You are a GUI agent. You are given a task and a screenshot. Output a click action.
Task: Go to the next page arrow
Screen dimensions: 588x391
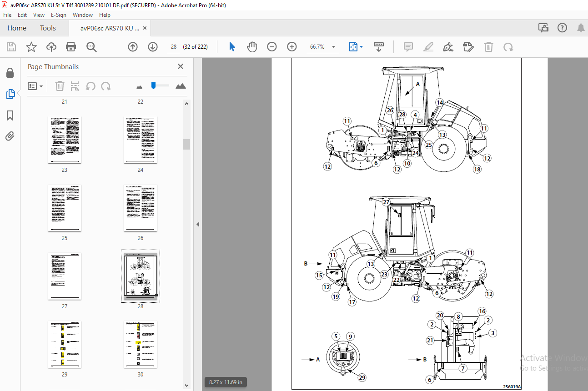(153, 47)
